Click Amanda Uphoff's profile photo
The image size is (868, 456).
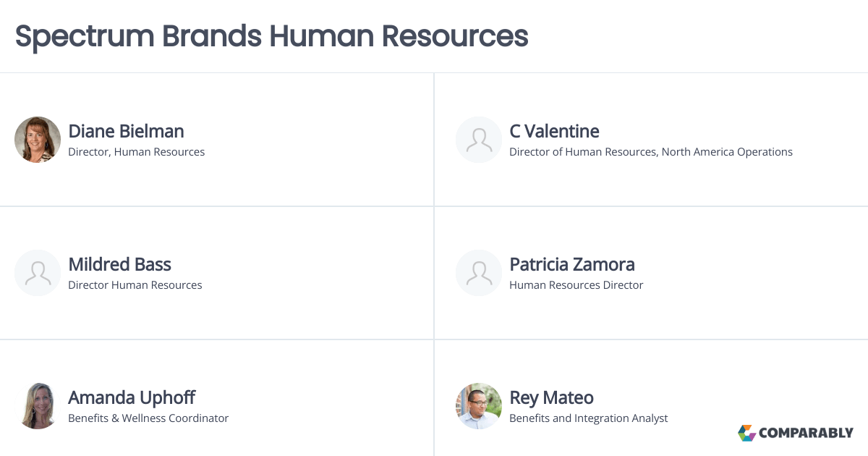click(38, 406)
